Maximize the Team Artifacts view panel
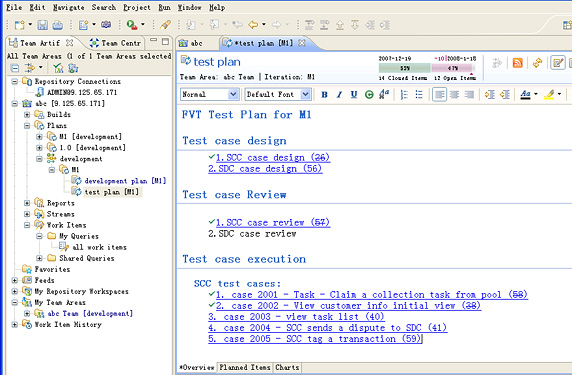The height and width of the screenshot is (375, 572). click(x=166, y=42)
